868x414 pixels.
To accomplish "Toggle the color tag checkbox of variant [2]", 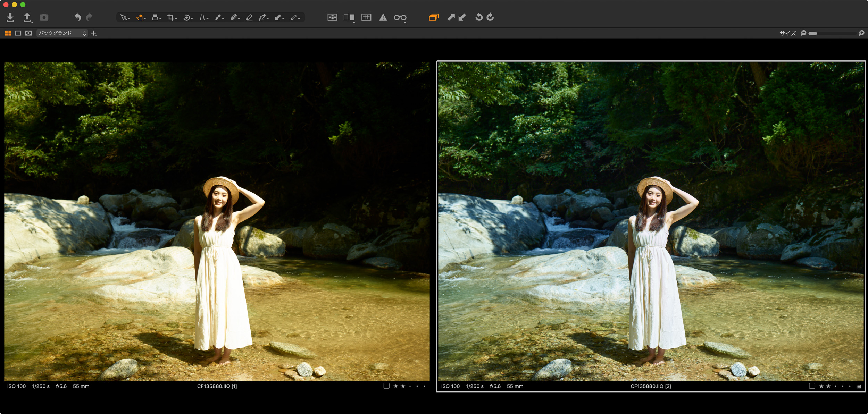I will coord(812,386).
